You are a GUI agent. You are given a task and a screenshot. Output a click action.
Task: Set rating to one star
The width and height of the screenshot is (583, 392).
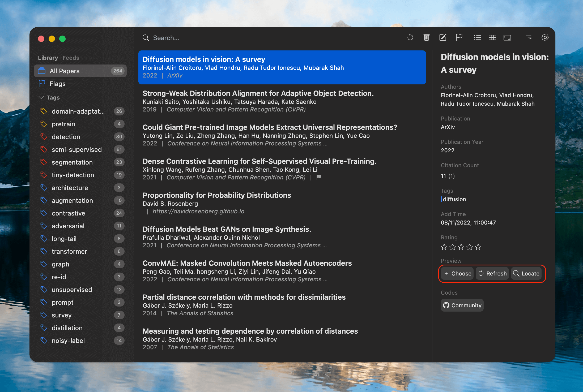coord(444,247)
